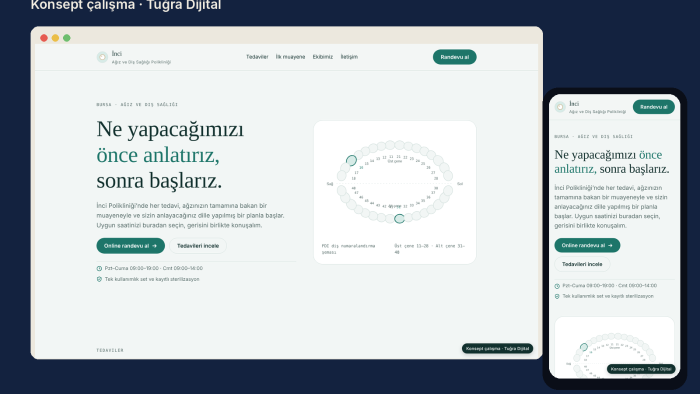Click Randevu al button in desktop header
Viewport: 700px width, 394px height.
point(454,57)
